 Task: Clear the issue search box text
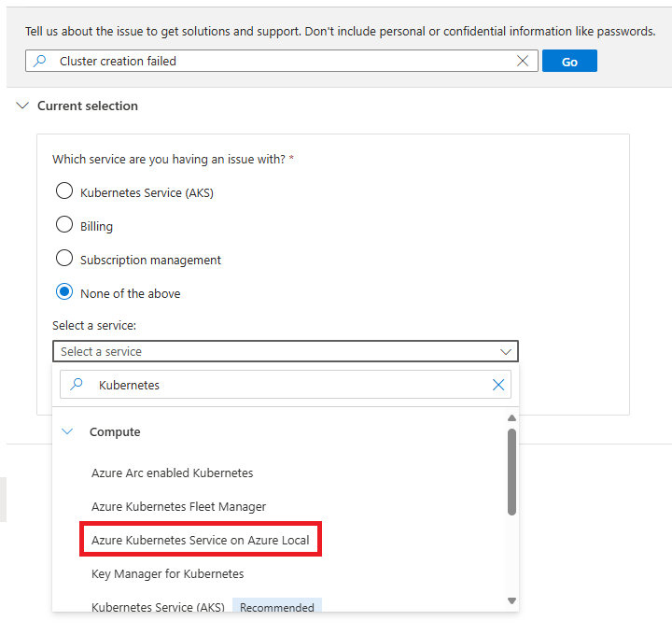pyautogui.click(x=523, y=61)
